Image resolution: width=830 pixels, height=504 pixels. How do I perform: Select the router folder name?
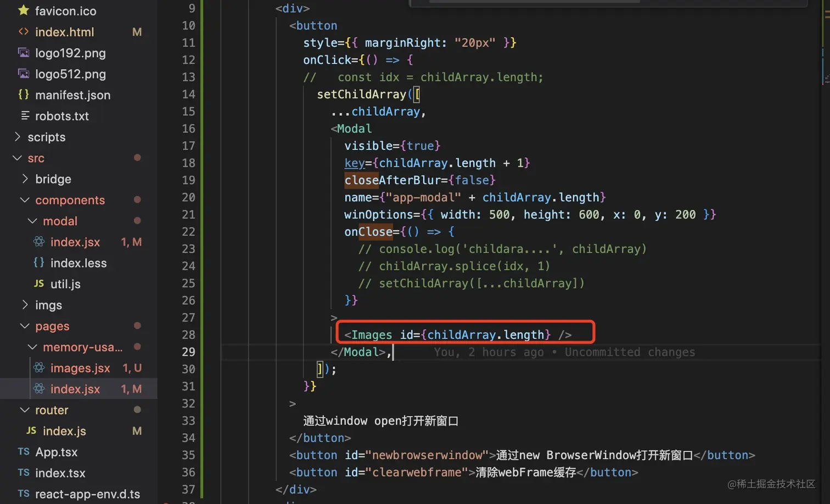tap(52, 410)
